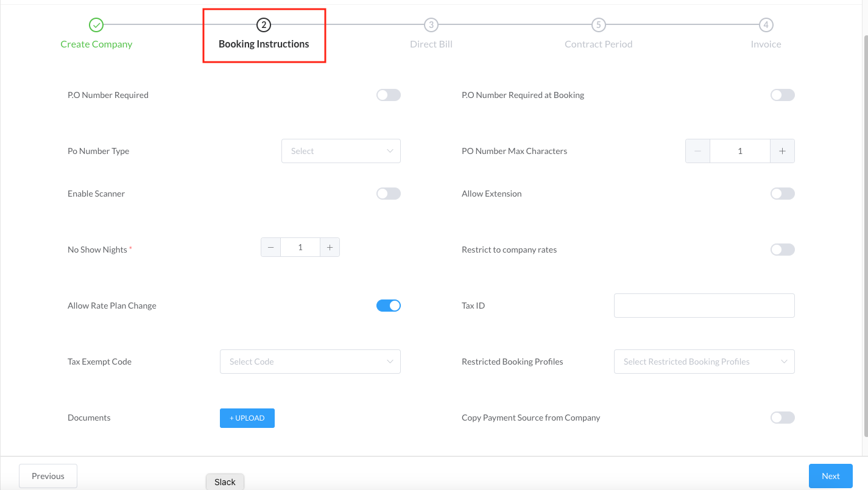Turn off Allow Rate Plan Change switch
The width and height of the screenshot is (868, 490).
point(388,306)
